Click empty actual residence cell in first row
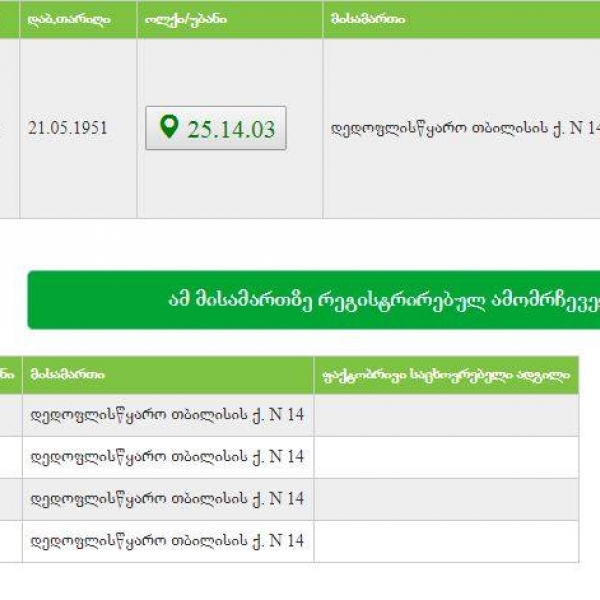600x600 pixels. click(x=445, y=415)
